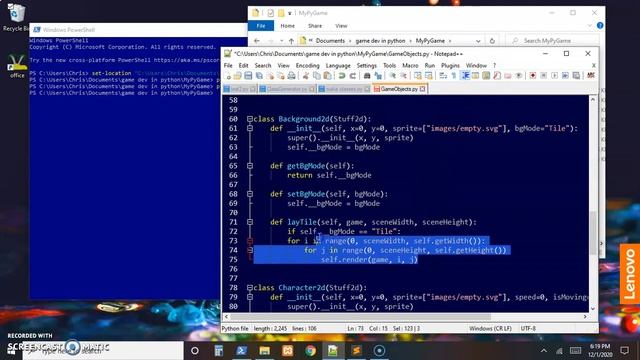Click the Windows taskbar search box
This screenshot has width=640, height=360.
tap(103, 351)
